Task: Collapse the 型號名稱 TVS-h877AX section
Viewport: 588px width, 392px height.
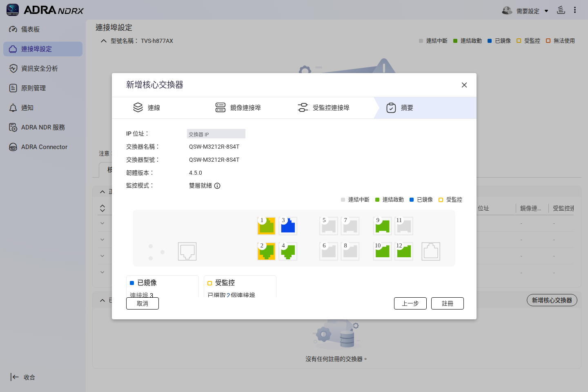Action: [x=104, y=41]
